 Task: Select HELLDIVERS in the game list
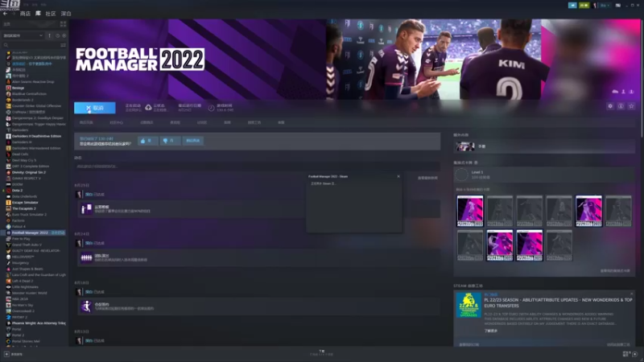(23, 257)
